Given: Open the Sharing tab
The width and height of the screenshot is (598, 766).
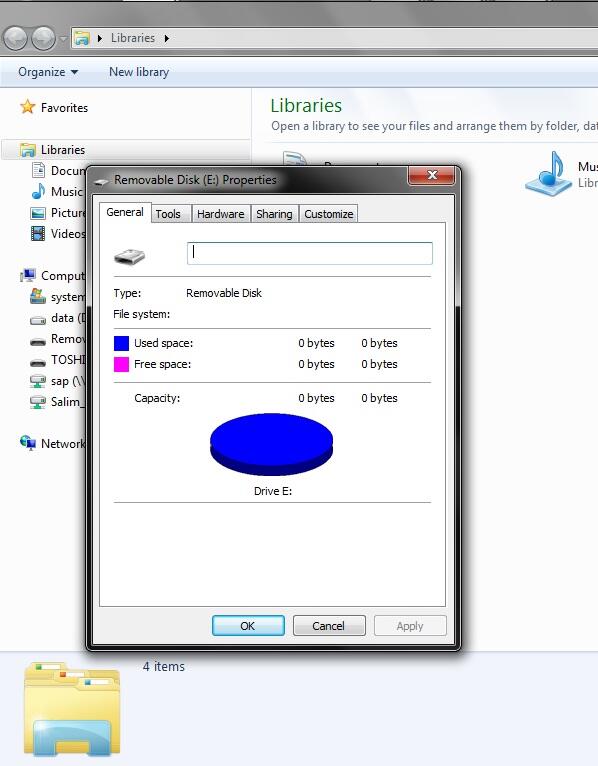Looking at the screenshot, I should point(274,214).
